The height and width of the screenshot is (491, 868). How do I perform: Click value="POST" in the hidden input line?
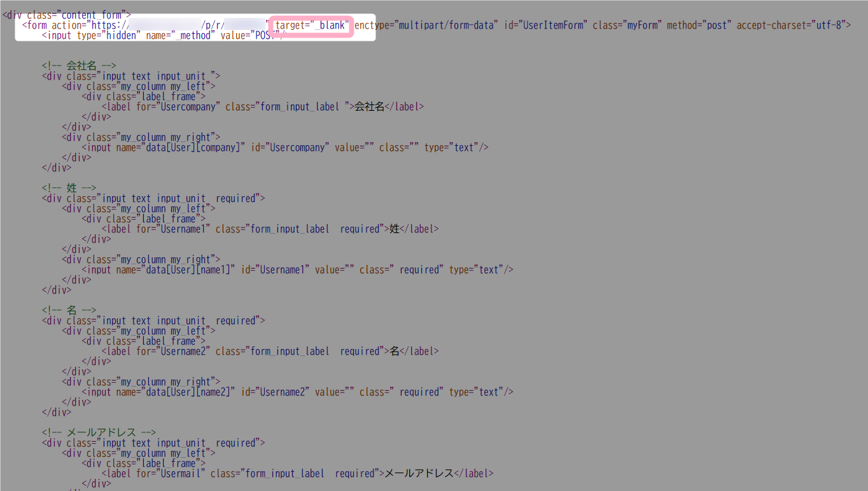point(250,36)
